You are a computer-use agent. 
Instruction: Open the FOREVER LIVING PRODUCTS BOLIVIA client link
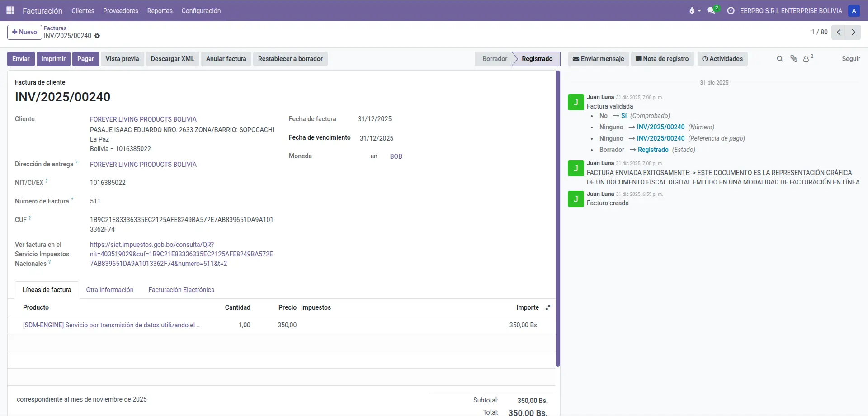(143, 119)
